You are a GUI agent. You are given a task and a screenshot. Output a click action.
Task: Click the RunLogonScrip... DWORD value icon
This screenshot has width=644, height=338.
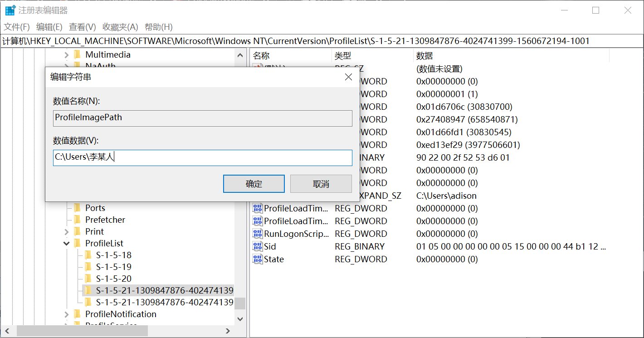coord(258,234)
